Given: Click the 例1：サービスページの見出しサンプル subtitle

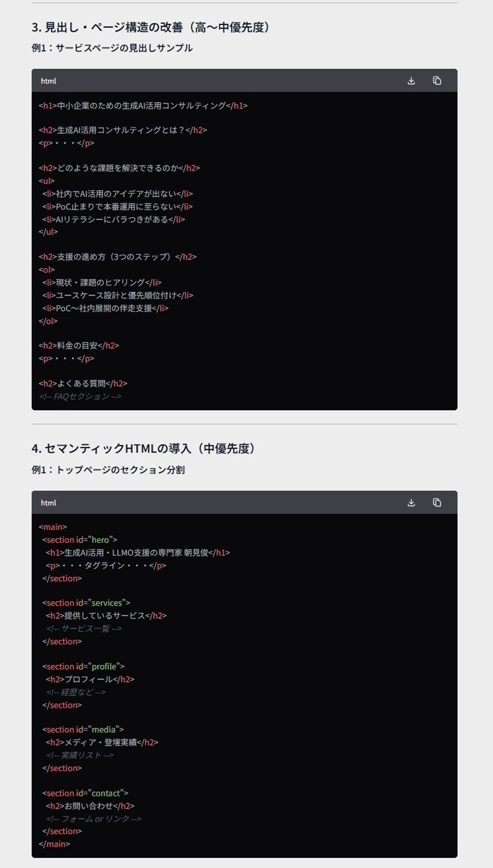Looking at the screenshot, I should tap(112, 48).
